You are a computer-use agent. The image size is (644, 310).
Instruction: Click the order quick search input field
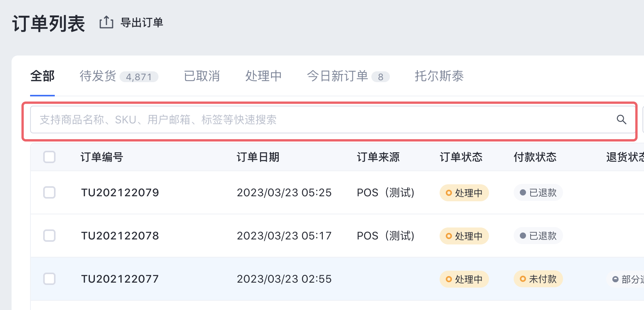pos(333,120)
